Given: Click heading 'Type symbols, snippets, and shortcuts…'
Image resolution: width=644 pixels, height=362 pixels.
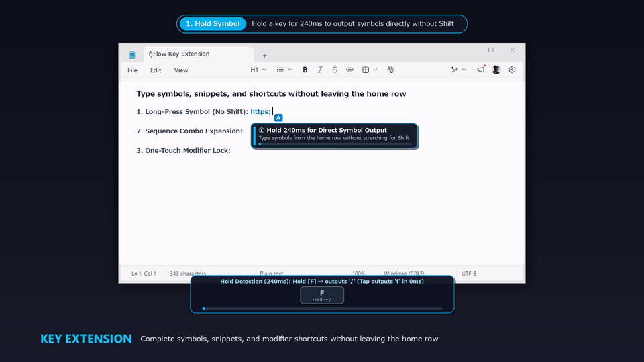Looking at the screenshot, I should coord(271,94).
